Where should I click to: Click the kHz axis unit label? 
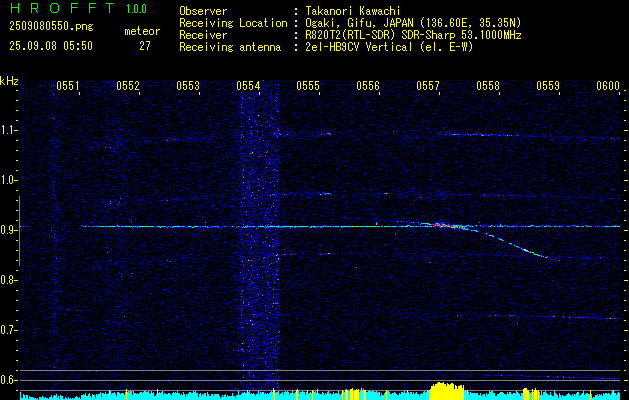[x=9, y=82]
